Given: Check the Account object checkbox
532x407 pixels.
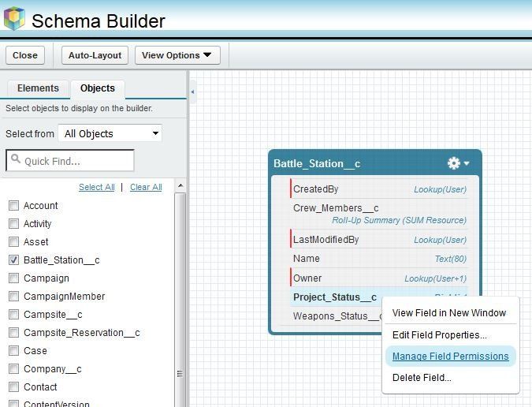Looking at the screenshot, I should [13, 205].
